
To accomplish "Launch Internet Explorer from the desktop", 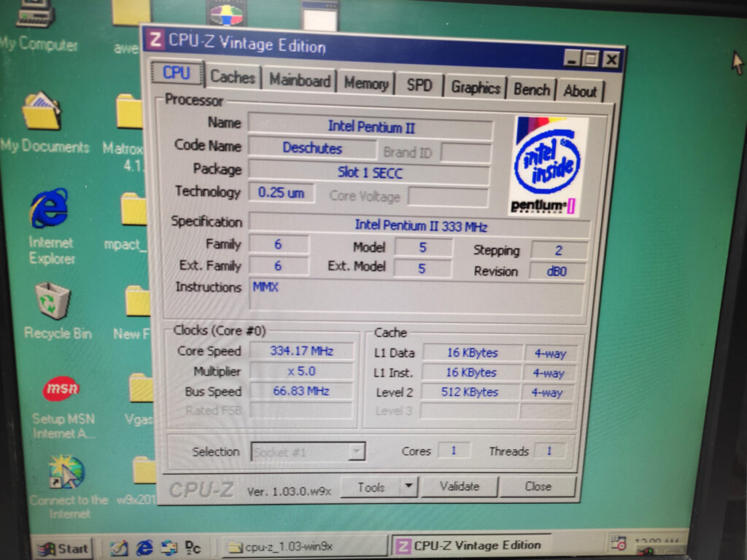I will pos(49,209).
